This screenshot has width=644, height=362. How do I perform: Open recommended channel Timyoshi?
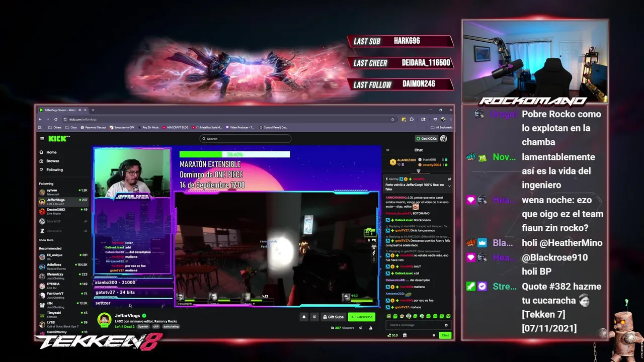[x=63, y=314]
